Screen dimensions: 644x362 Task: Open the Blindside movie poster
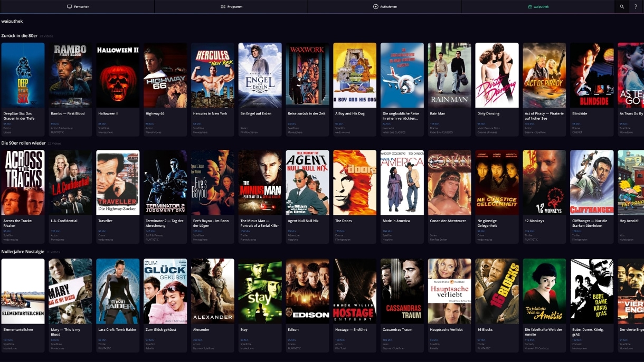point(592,75)
